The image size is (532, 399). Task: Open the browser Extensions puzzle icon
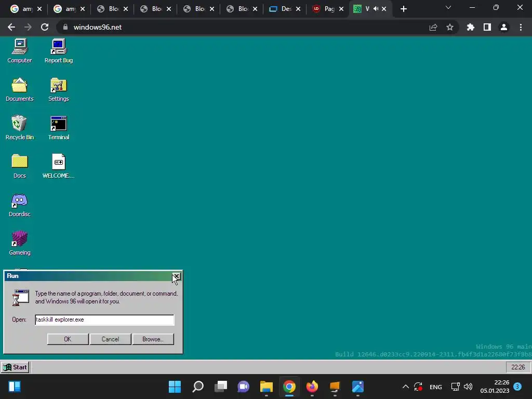tap(471, 27)
